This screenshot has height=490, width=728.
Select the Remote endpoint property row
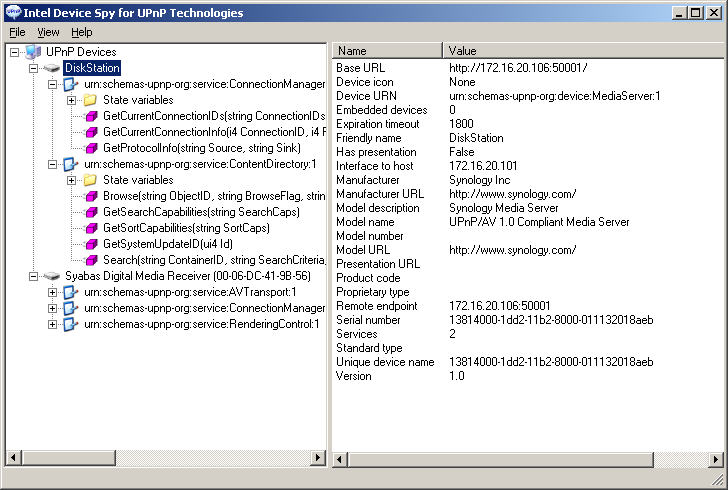click(527, 306)
